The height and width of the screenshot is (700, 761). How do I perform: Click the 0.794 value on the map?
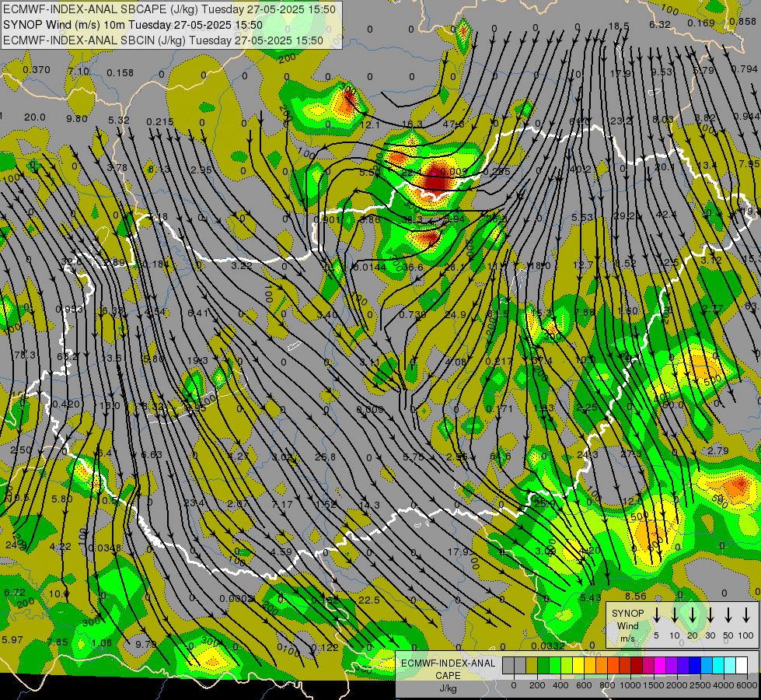coord(744,69)
